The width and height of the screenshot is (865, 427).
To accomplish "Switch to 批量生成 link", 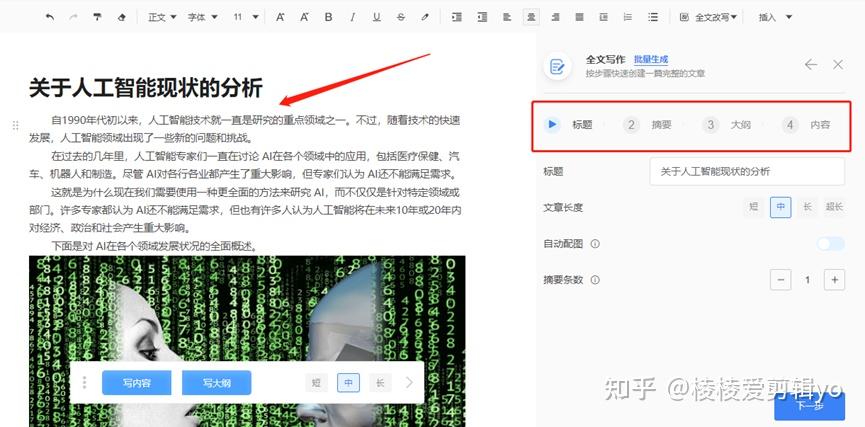I will click(x=651, y=60).
